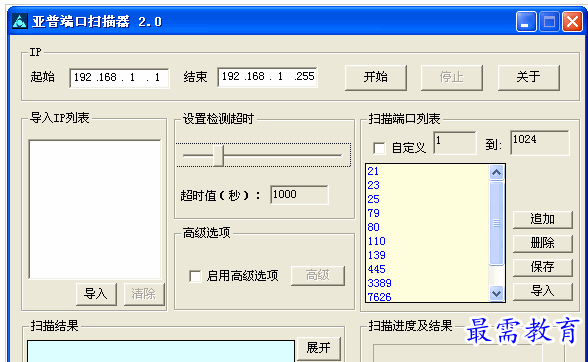Screen dimensions: 588x362
Task: Click 导入 beside the port list
Action: 543,291
